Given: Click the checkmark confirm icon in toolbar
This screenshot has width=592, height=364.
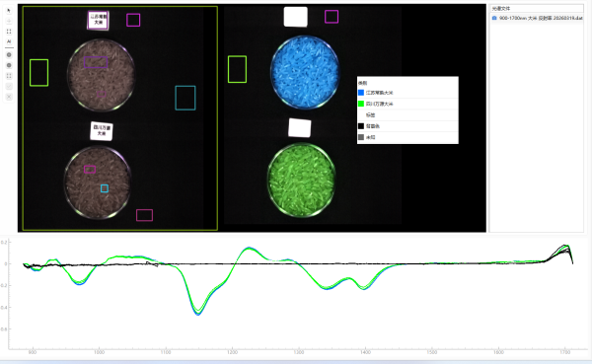Looking at the screenshot, I should pos(9,87).
